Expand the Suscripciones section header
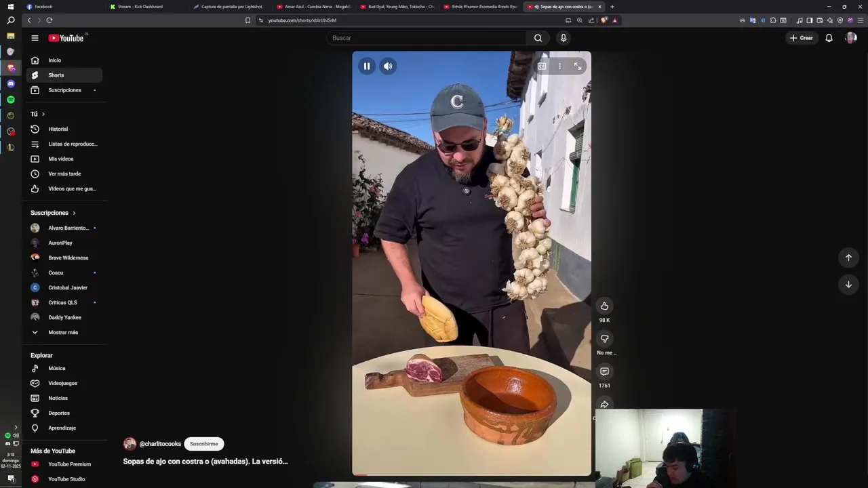The height and width of the screenshot is (488, 868). (x=53, y=213)
